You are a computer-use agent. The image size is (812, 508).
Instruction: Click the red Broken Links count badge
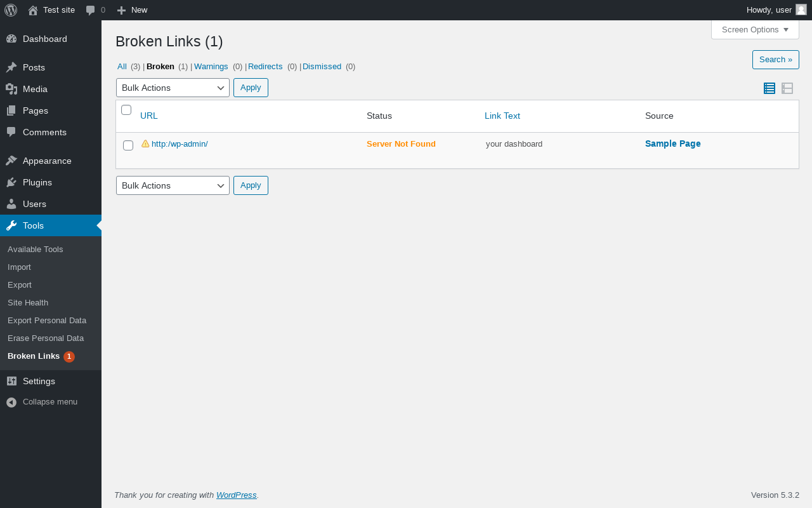click(x=69, y=357)
